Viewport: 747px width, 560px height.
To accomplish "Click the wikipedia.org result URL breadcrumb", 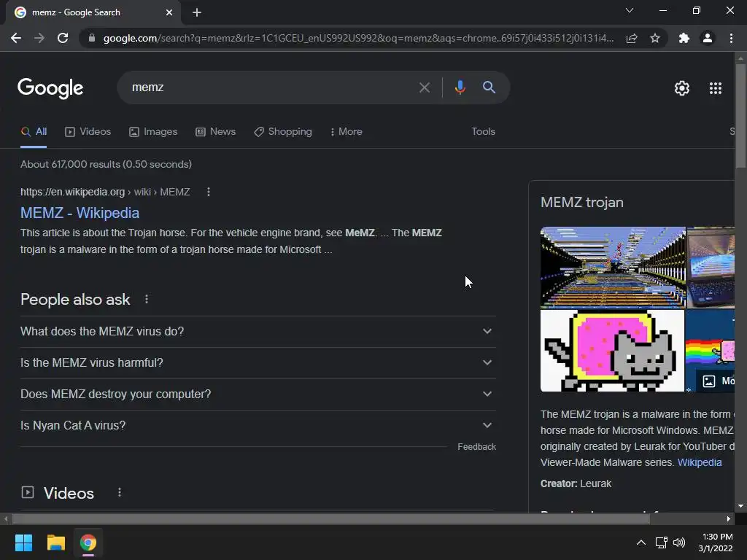I will coord(105,192).
